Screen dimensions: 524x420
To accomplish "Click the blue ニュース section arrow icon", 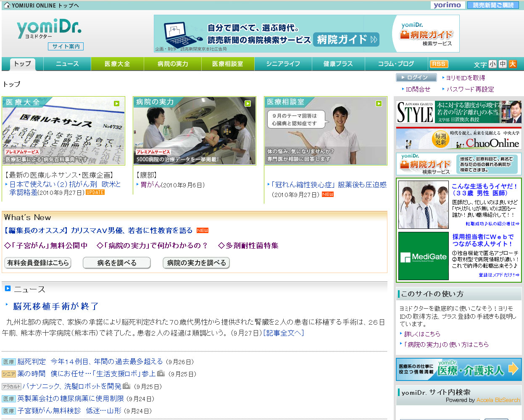I will (8, 289).
